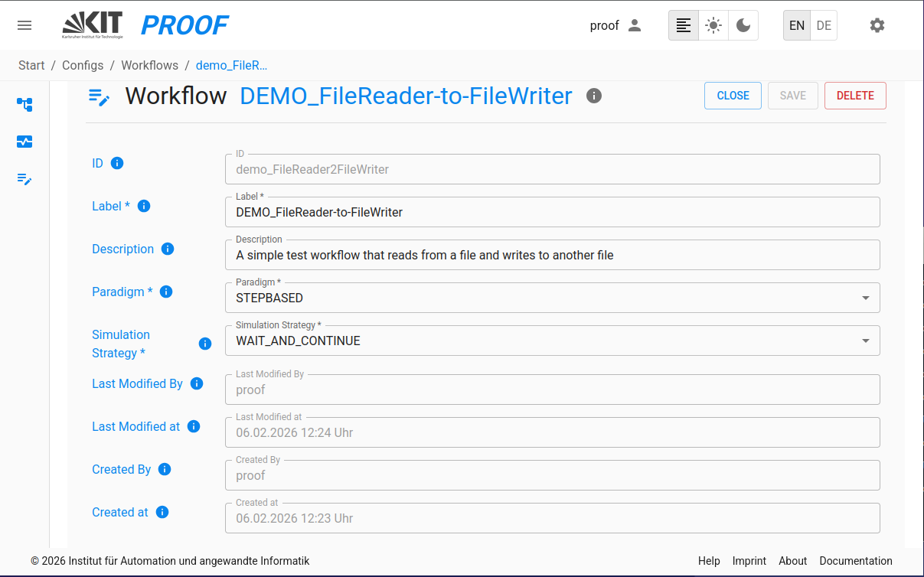This screenshot has width=924, height=577.
Task: Click the DEMO_FileReader-to-FileWriter heading
Action: click(x=406, y=96)
